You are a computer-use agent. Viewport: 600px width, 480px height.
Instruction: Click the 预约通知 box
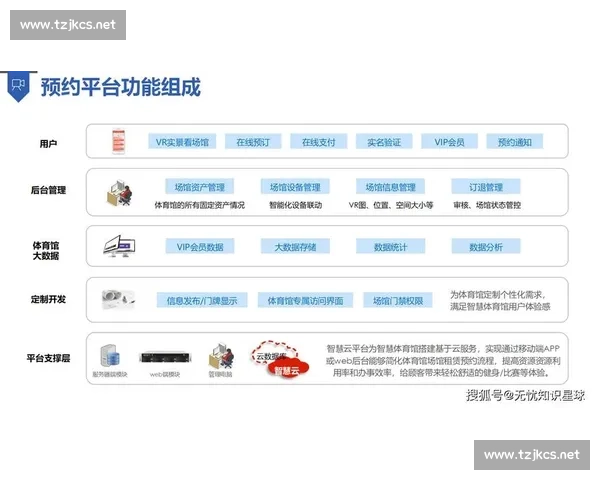[x=515, y=142]
